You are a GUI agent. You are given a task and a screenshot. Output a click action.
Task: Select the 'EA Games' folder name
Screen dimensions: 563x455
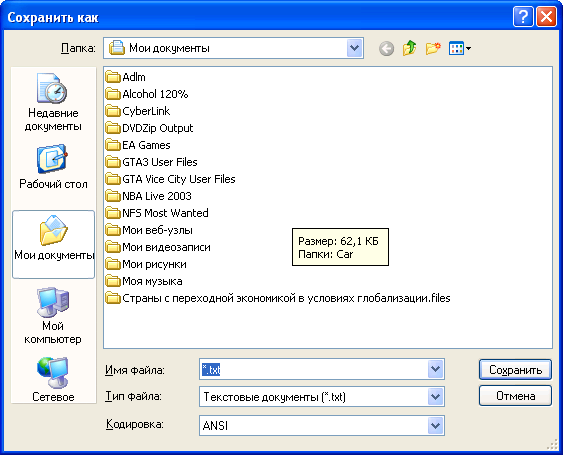tap(146, 145)
